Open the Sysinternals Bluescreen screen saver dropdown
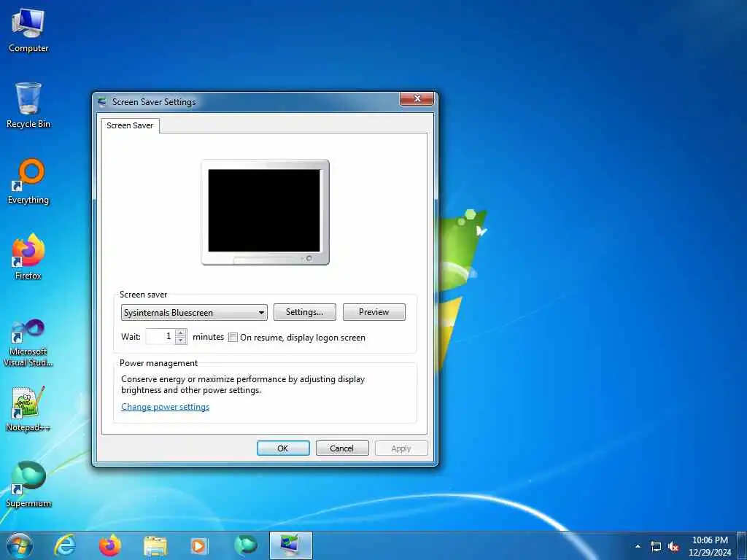Image resolution: width=747 pixels, height=560 pixels. [x=194, y=312]
